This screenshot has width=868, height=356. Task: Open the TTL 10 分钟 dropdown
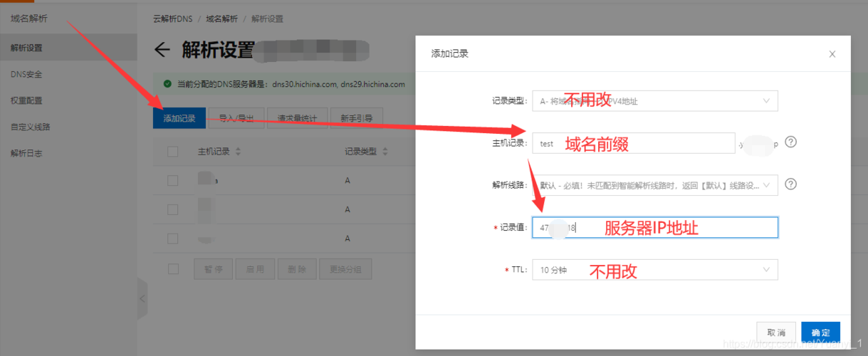coord(655,270)
